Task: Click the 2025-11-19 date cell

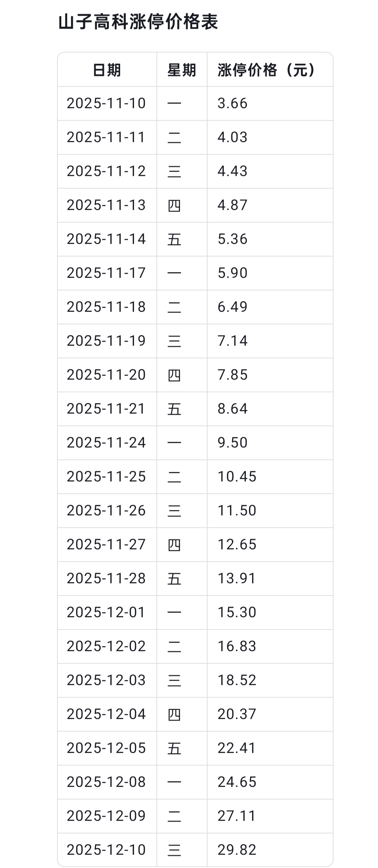Action: click(106, 341)
